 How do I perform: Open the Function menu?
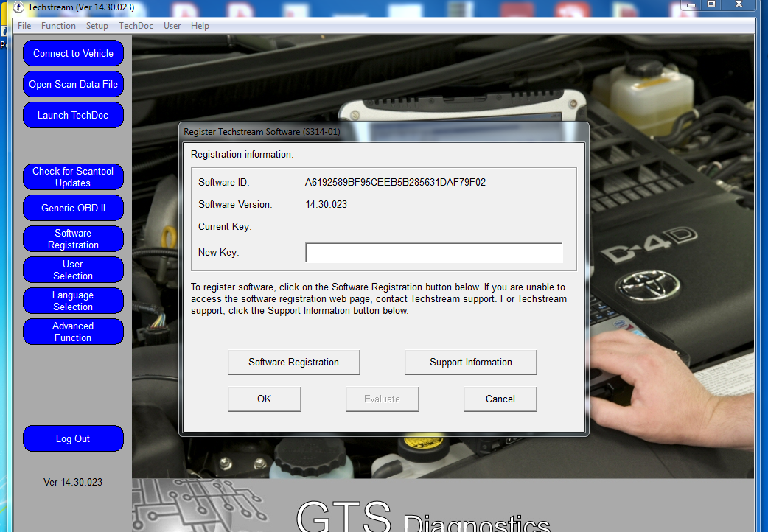point(58,25)
